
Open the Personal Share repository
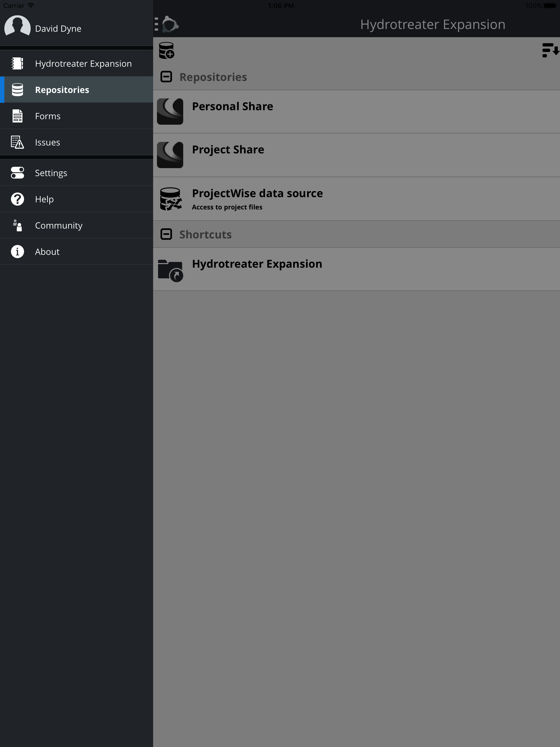click(x=357, y=112)
